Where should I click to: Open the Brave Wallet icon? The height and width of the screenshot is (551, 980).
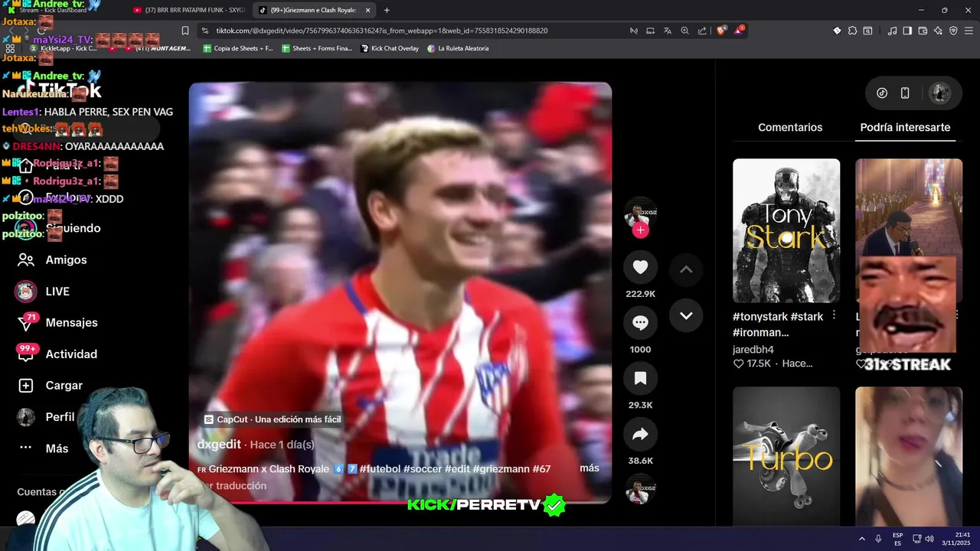pos(923,31)
